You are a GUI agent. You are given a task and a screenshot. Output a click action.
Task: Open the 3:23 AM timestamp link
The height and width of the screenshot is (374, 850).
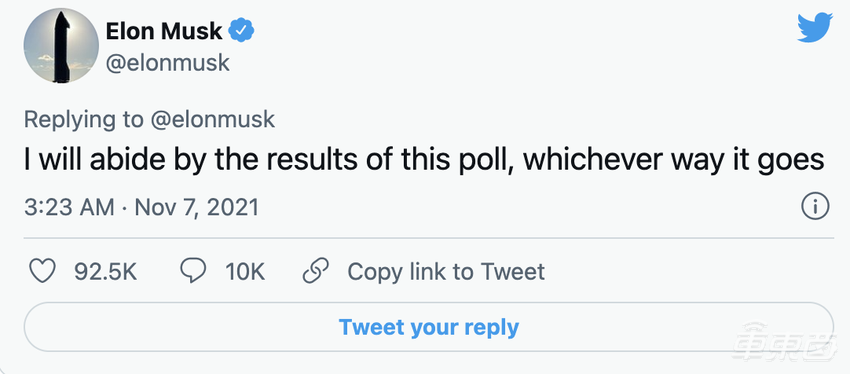click(x=69, y=207)
